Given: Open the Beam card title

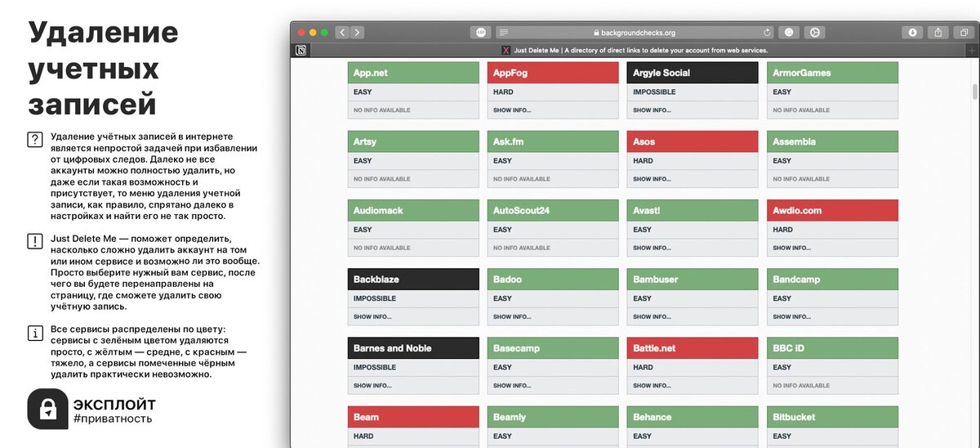Looking at the screenshot, I should 413,416.
